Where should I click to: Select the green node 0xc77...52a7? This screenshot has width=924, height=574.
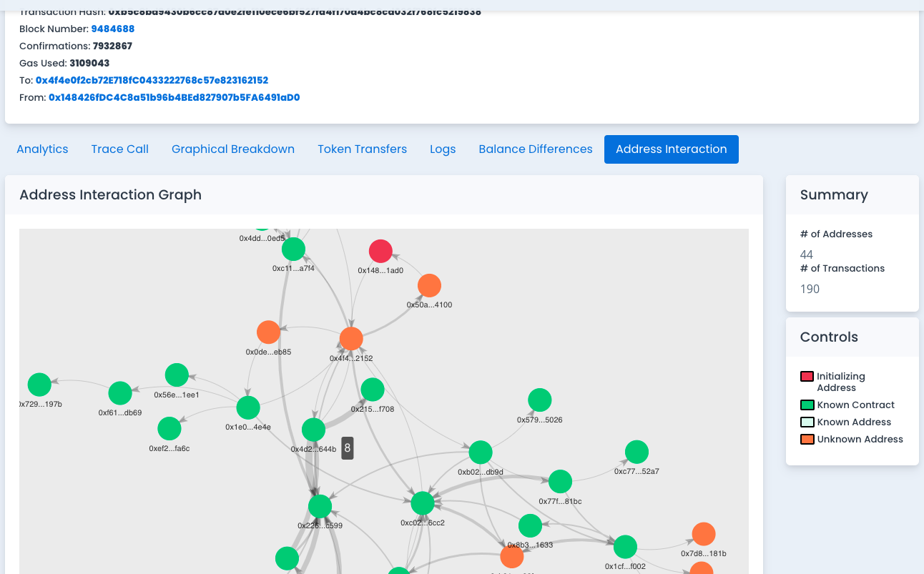pos(637,452)
